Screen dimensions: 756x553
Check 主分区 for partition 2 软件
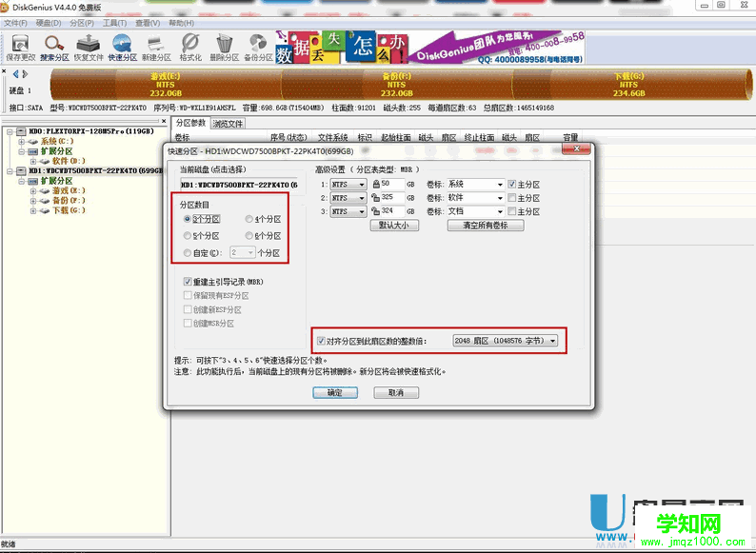(512, 197)
